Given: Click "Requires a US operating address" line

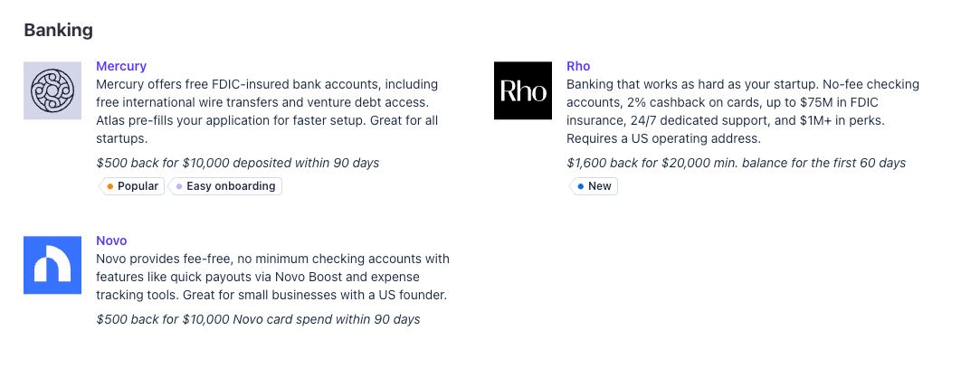Looking at the screenshot, I should (663, 138).
